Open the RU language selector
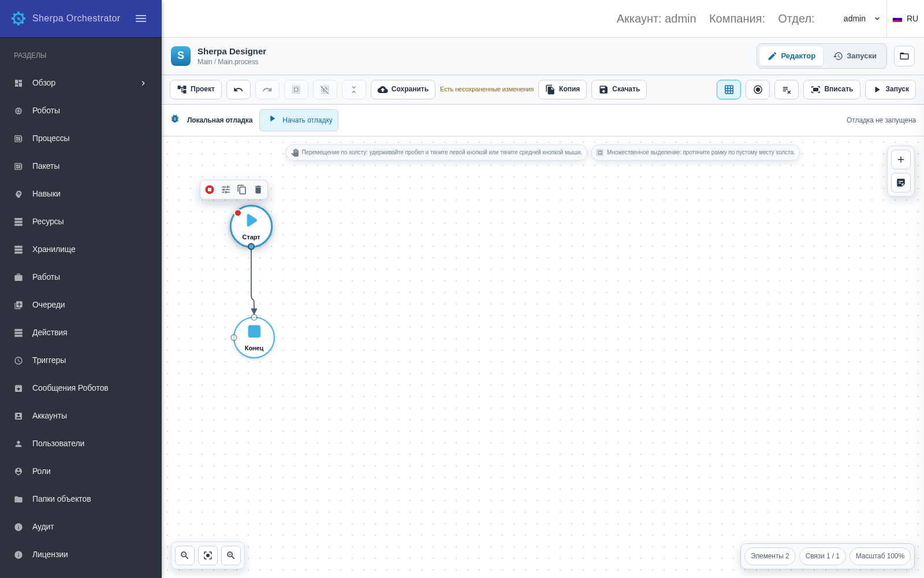 point(905,18)
